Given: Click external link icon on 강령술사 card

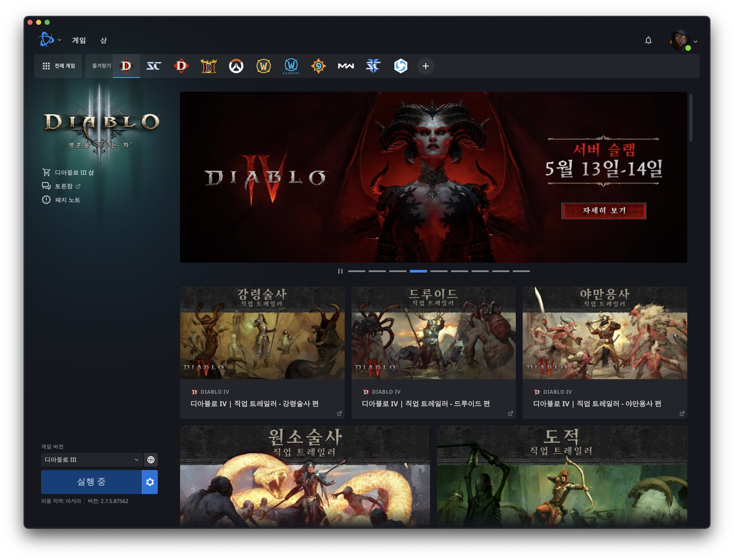Looking at the screenshot, I should point(340,413).
